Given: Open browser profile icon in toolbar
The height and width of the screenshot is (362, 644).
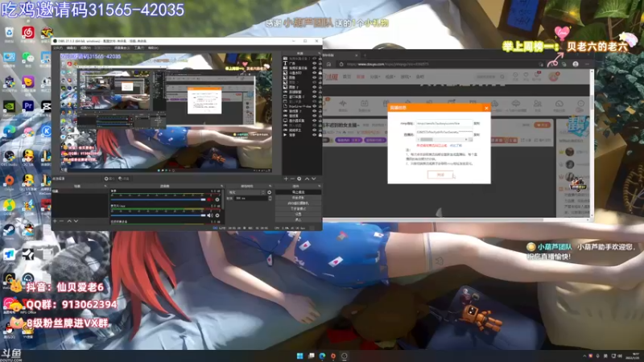Looking at the screenshot, I should coord(576,64).
